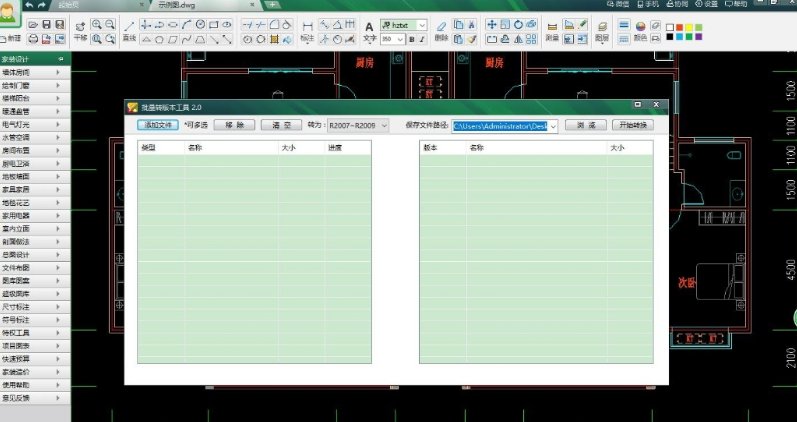
Task: Toggle bold text formatting button
Action: [x=412, y=39]
